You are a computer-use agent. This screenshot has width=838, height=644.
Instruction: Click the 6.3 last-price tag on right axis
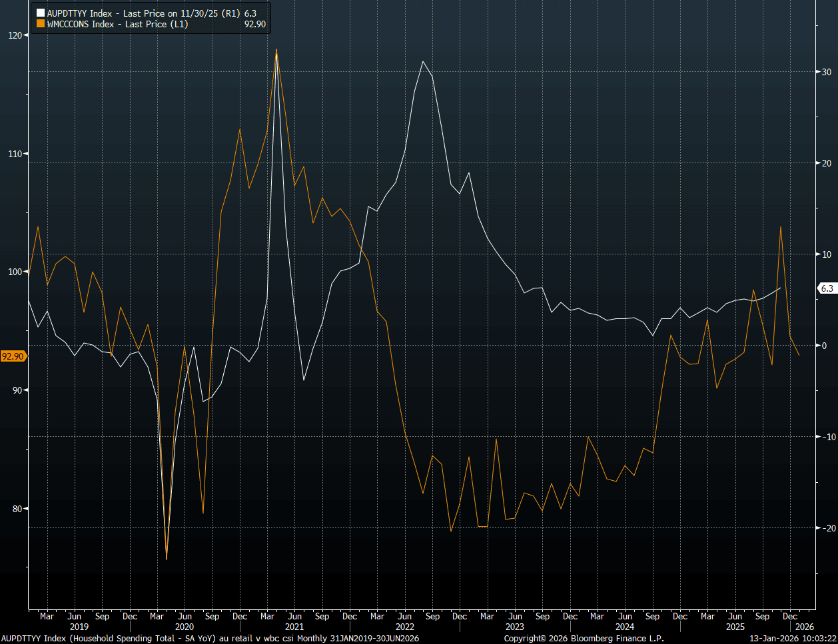[826, 288]
